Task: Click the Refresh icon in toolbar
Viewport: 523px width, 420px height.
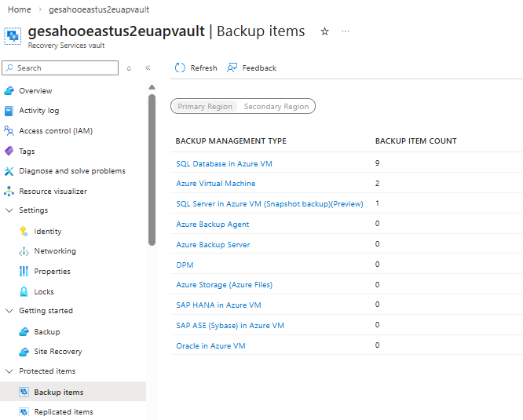Action: 180,68
